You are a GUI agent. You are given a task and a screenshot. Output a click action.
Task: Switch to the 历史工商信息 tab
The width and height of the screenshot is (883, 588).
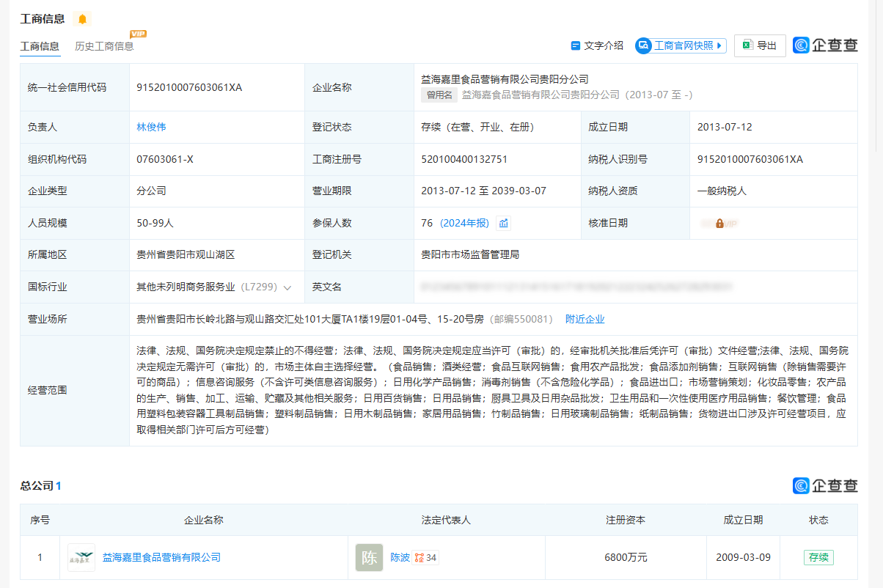(104, 46)
